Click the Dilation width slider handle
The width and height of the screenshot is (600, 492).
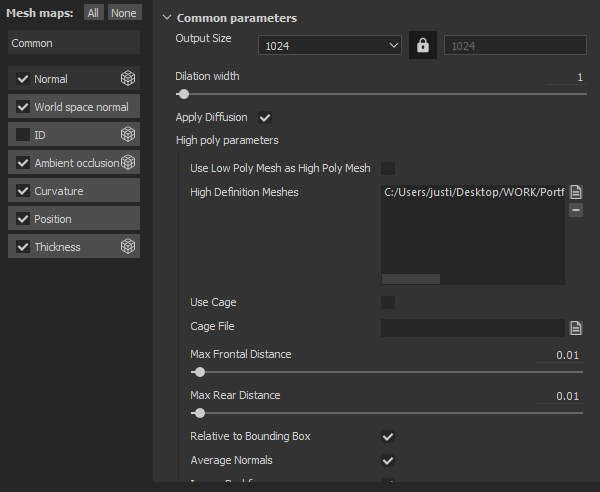[183, 95]
